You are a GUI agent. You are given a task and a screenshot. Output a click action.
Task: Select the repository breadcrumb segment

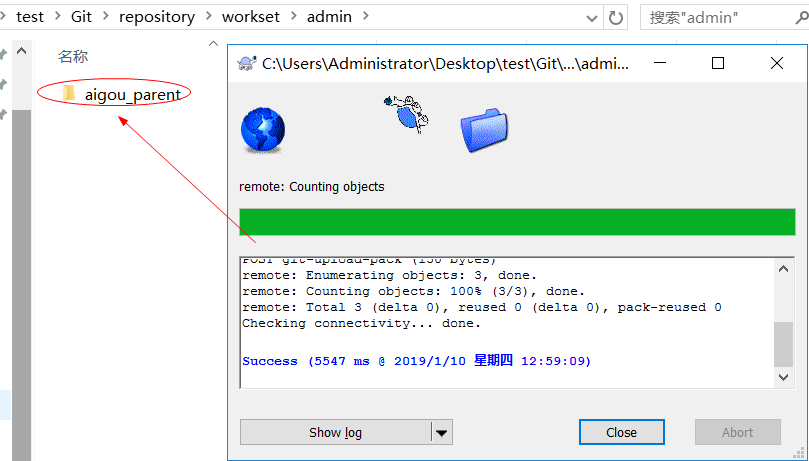pos(157,17)
